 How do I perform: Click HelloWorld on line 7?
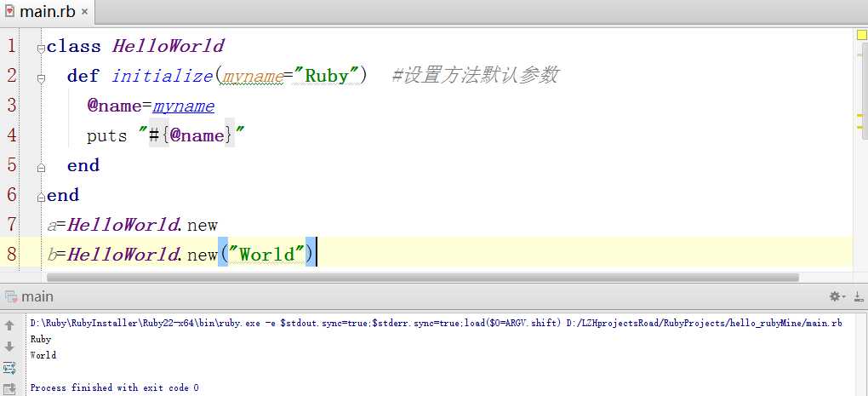pos(123,225)
